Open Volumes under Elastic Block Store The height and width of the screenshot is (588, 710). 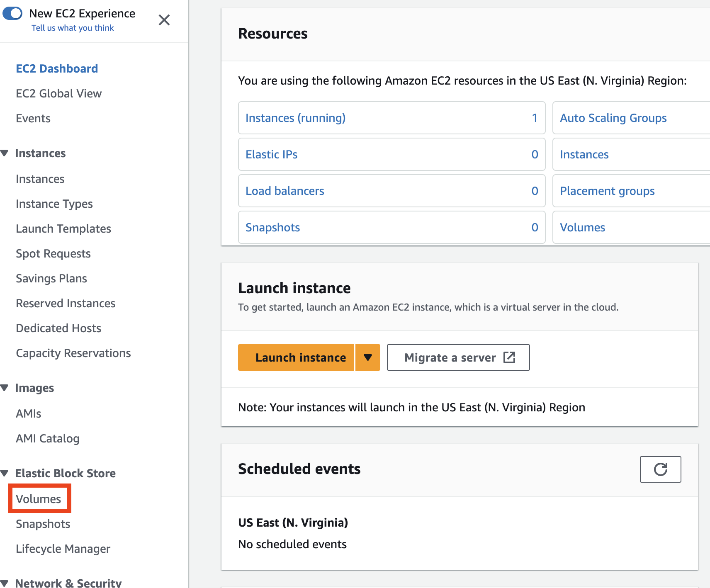(39, 499)
